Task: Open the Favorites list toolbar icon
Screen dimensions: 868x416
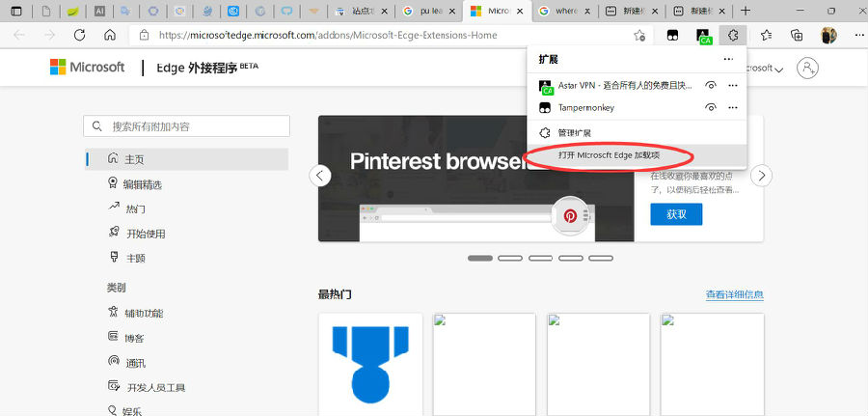Action: [x=766, y=36]
